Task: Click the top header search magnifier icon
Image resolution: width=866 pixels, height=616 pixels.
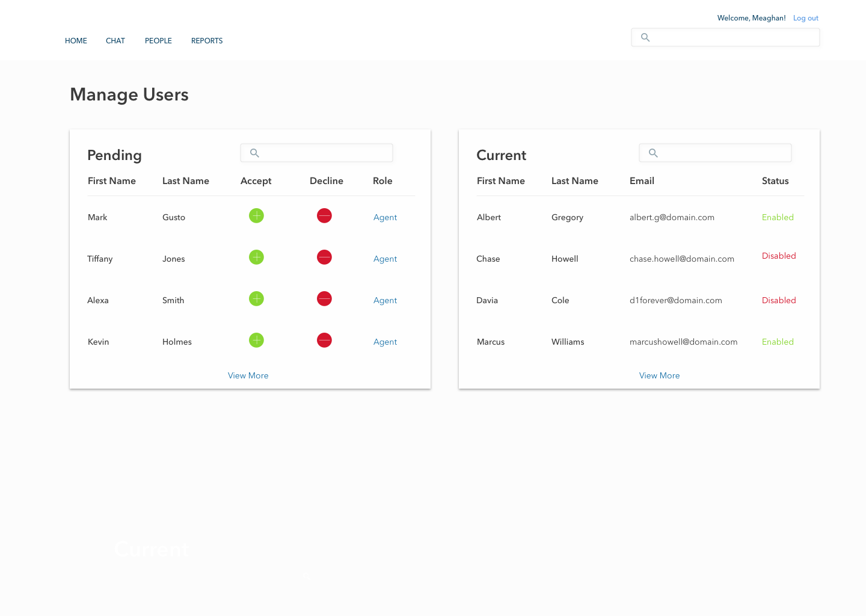Action: pyautogui.click(x=645, y=37)
